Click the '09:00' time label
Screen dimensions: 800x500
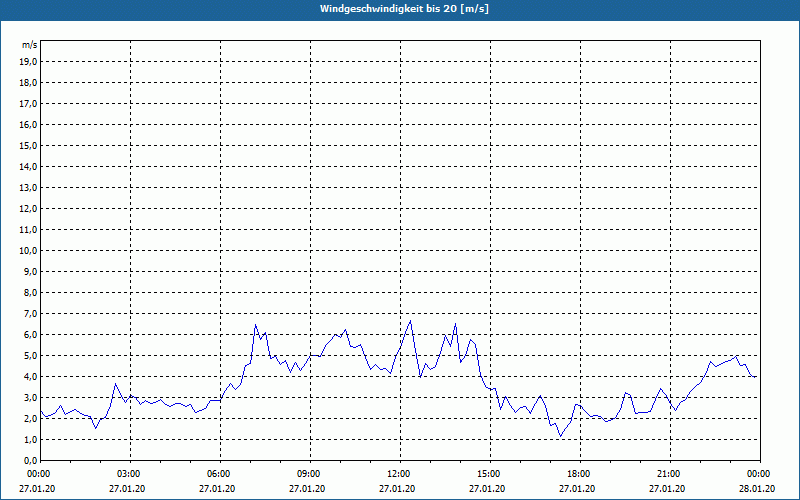coord(310,474)
